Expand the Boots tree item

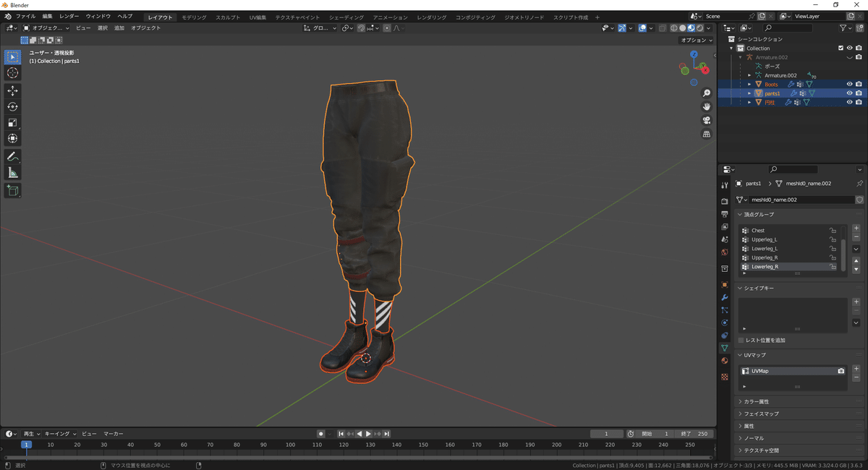749,84
